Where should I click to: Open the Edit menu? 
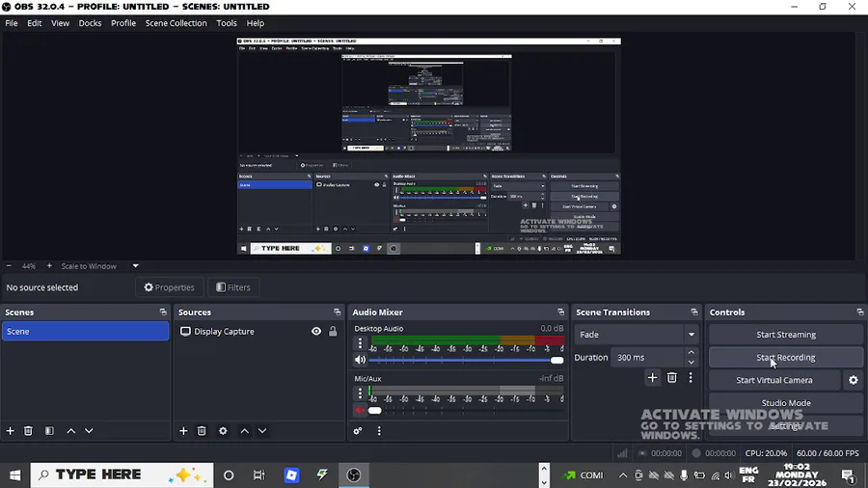point(35,23)
